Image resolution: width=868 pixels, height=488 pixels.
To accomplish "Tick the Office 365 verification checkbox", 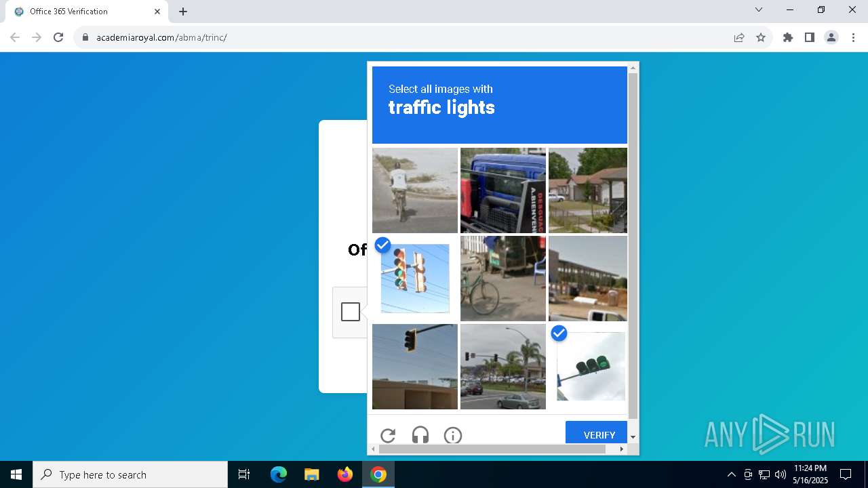I will point(351,312).
